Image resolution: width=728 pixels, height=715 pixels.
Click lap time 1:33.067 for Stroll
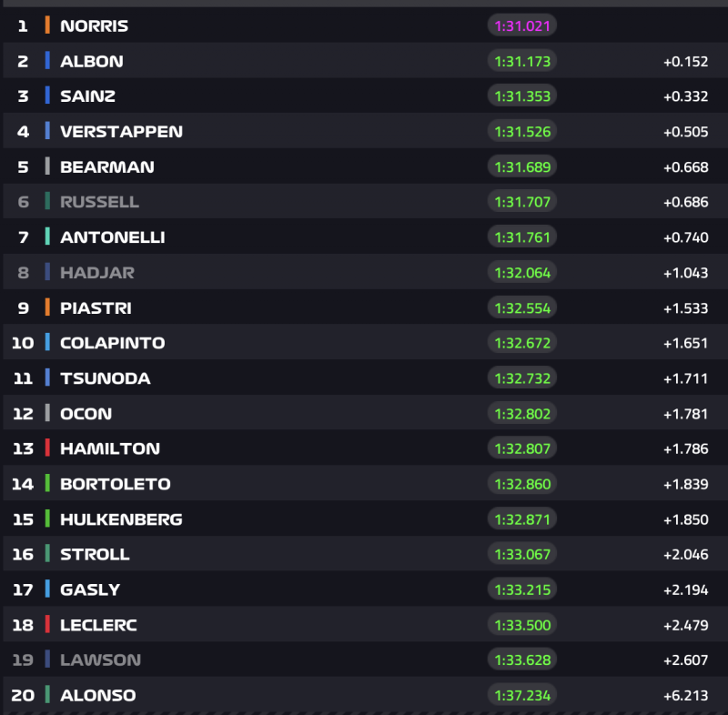pos(521,554)
